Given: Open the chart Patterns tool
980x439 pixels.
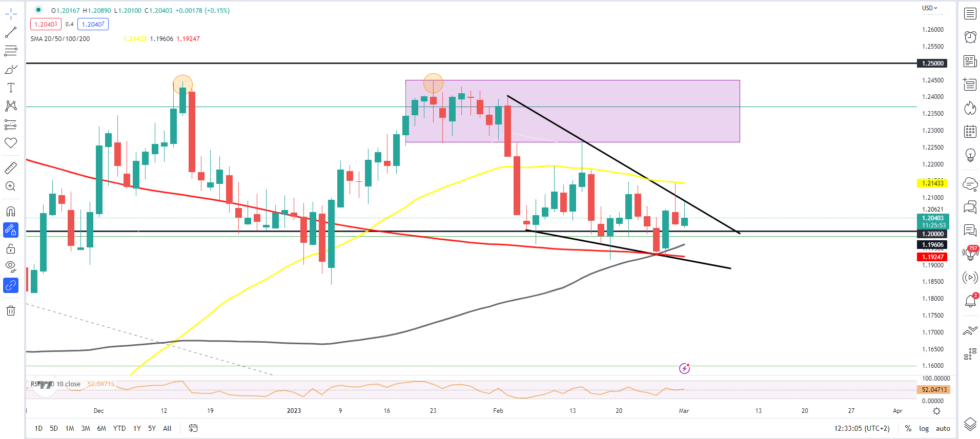Looking at the screenshot, I should pos(11,106).
